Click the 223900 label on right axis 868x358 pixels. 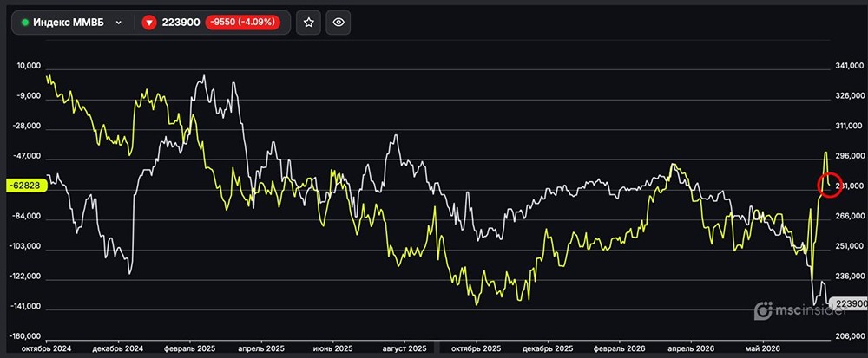[851, 304]
